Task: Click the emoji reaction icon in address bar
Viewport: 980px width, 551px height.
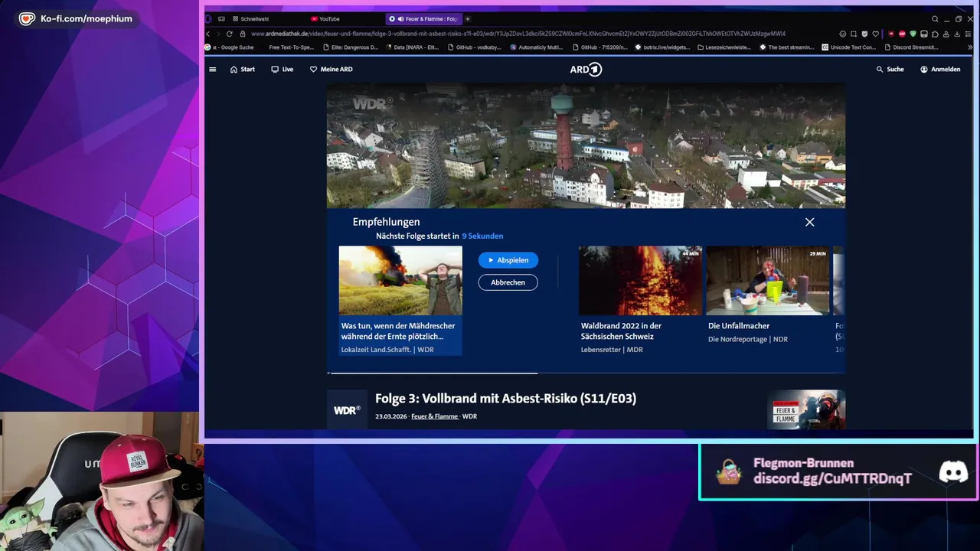Action: [843, 34]
